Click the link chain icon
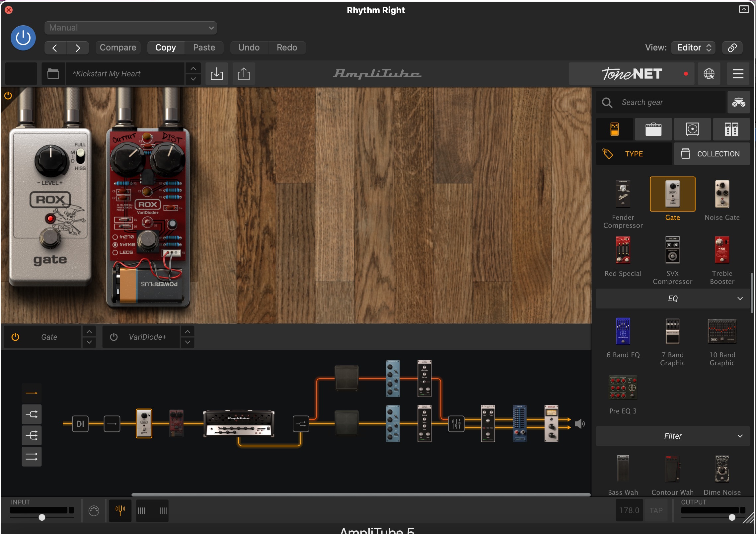The image size is (756, 534). click(x=732, y=48)
